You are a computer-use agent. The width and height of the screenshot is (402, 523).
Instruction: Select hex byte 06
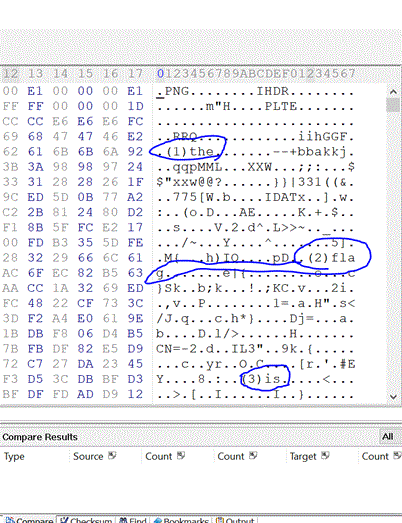tap(85, 334)
